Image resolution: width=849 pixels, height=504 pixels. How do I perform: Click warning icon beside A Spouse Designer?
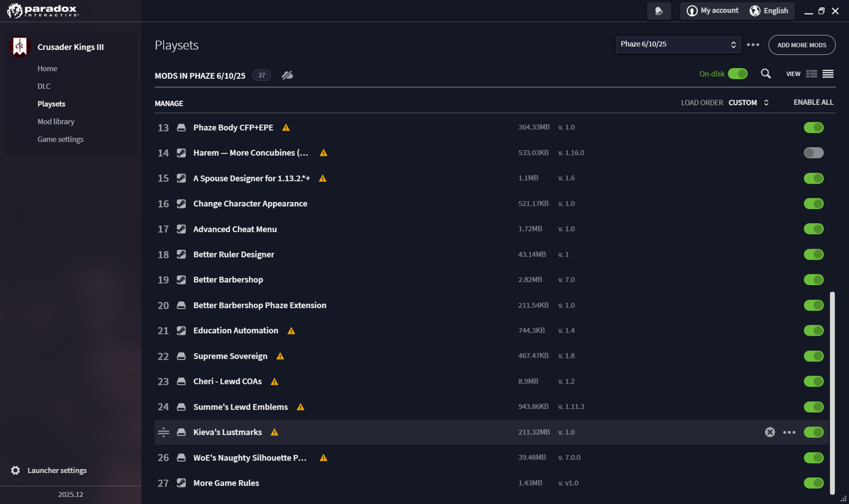click(323, 178)
